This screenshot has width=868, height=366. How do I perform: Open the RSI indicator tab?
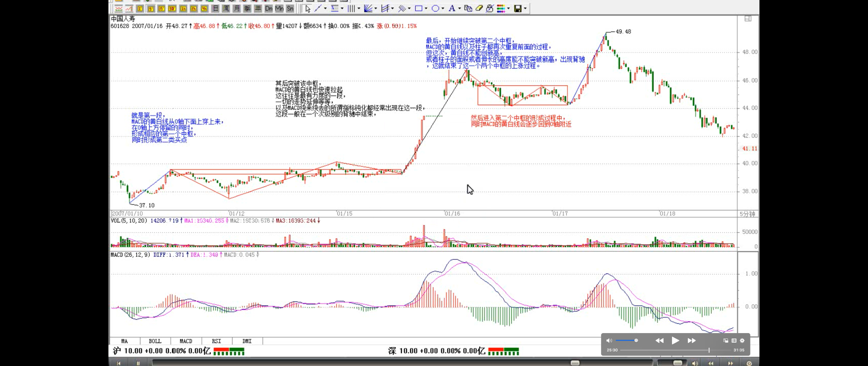[216, 341]
